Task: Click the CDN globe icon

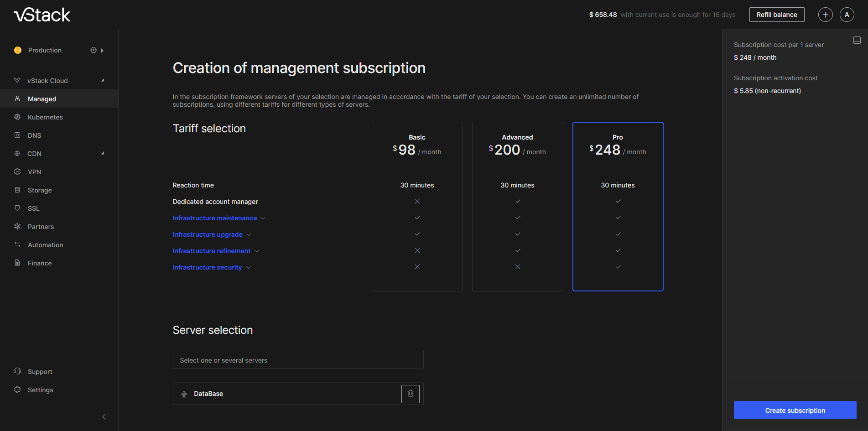Action: [17, 153]
